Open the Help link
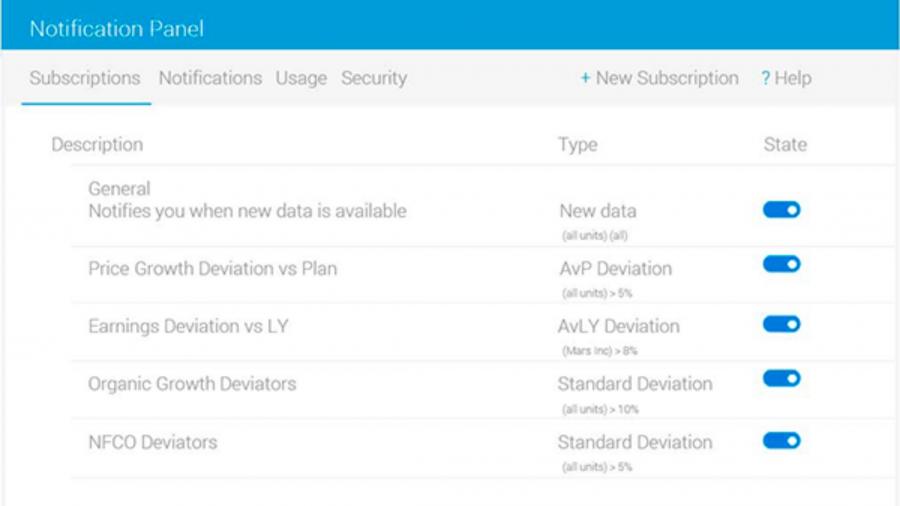This screenshot has width=900, height=506. click(x=786, y=78)
